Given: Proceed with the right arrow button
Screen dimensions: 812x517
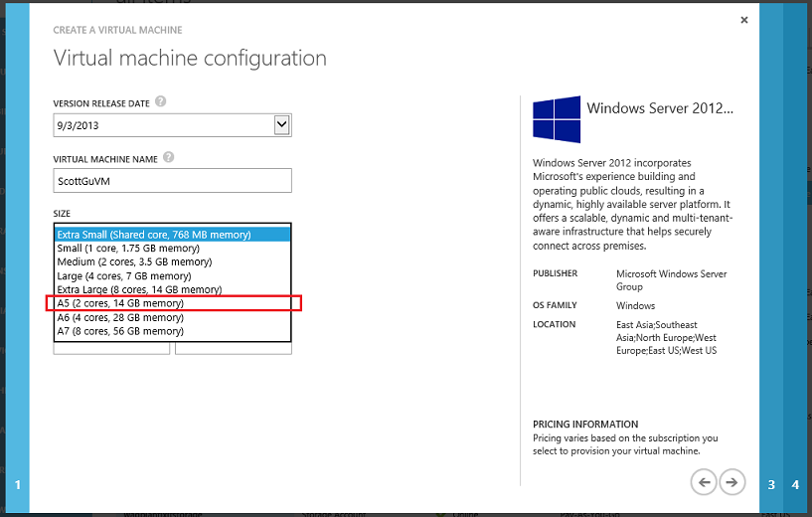Looking at the screenshot, I should click(731, 482).
